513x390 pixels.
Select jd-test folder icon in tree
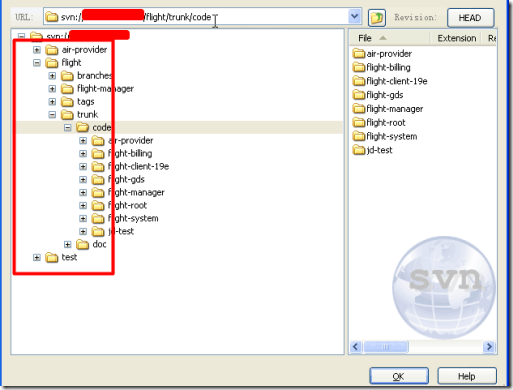[x=98, y=231]
